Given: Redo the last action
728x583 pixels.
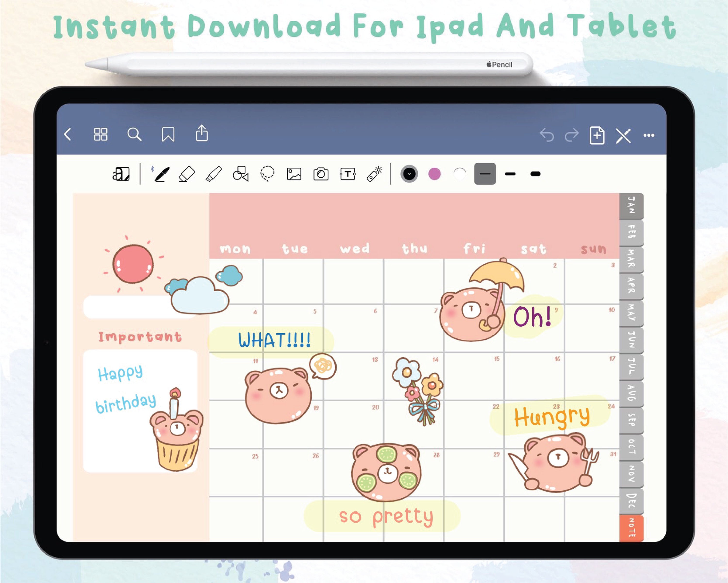Looking at the screenshot, I should point(572,135).
